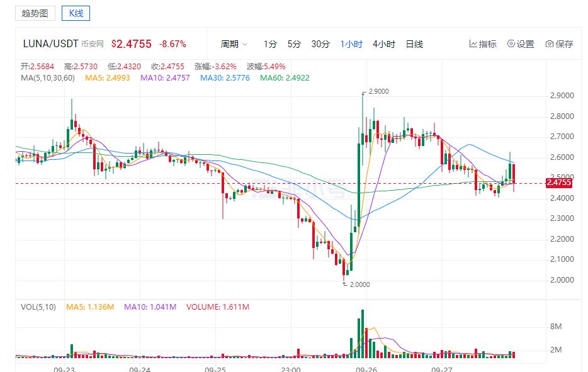Click the MA30: 2.5776 legend label
The image size is (588, 372).
(225, 78)
